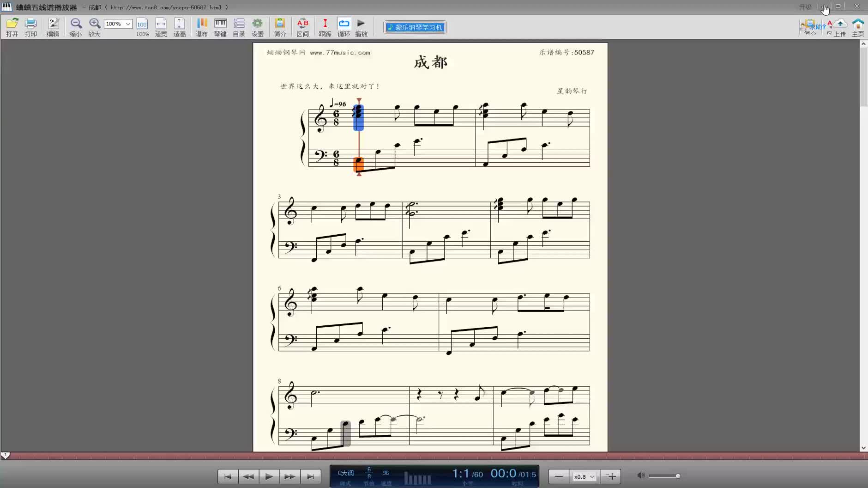
Task: Click the piano app icon in title bar
Action: (6, 6)
